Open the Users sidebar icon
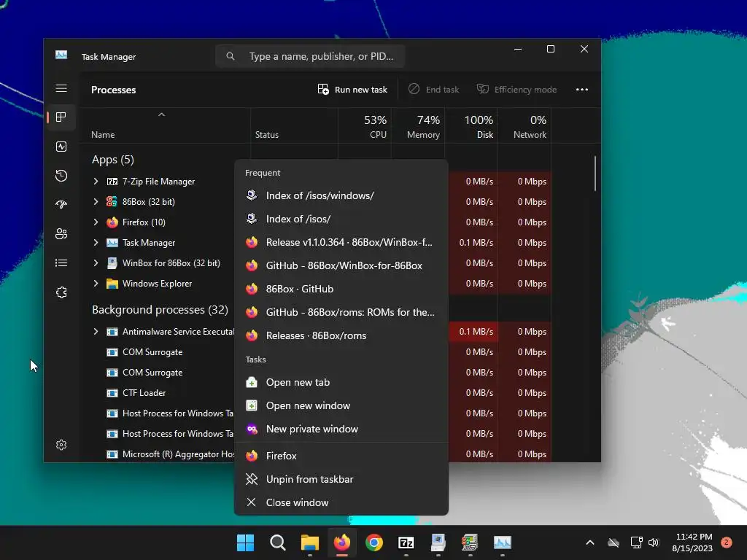Viewport: 747px width, 560px height. point(61,234)
